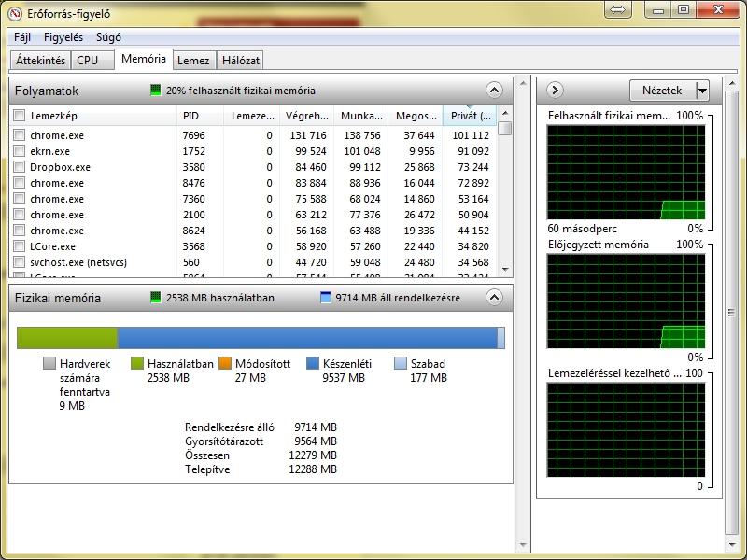This screenshot has width=747, height=560.
Task: Click the double-arrow button in the title bar
Action: [618, 9]
